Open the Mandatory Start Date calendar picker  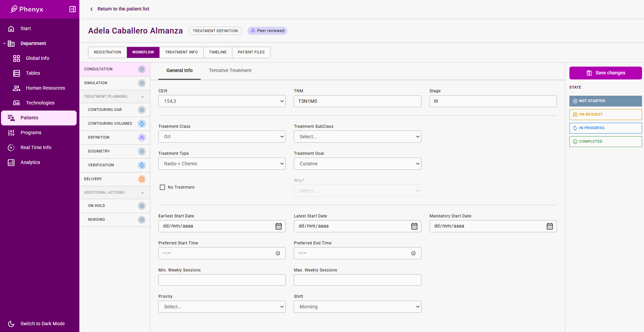coord(549,226)
